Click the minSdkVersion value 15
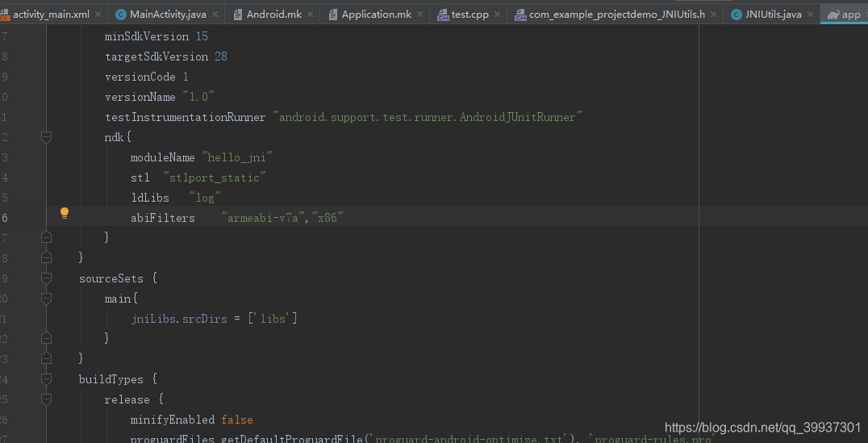 [202, 36]
